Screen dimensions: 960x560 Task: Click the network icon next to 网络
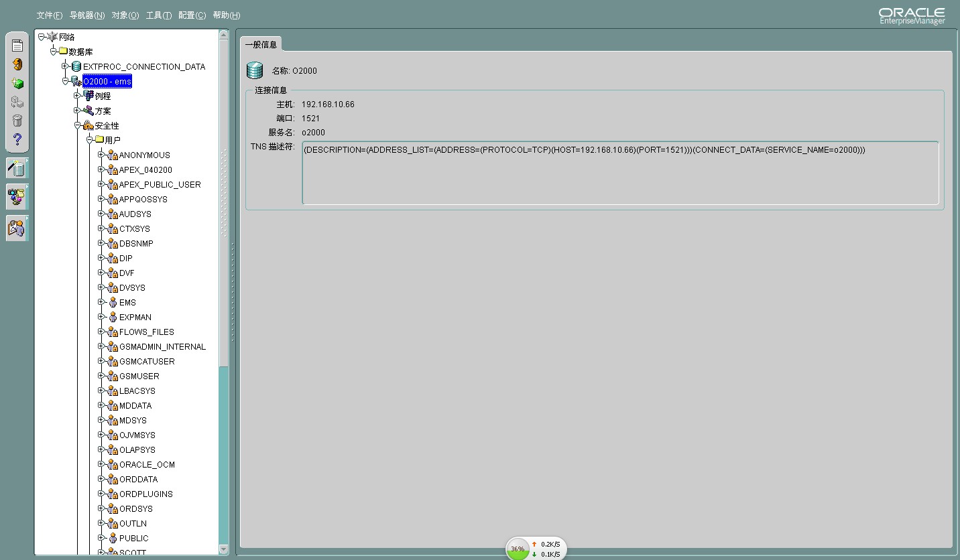[52, 37]
